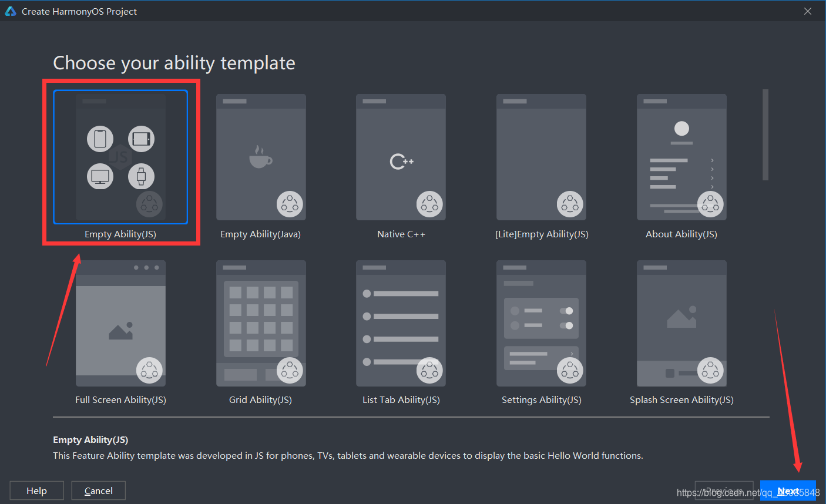
Task: Click the 'Full Screen Ability(JS)' label text
Action: (120, 399)
